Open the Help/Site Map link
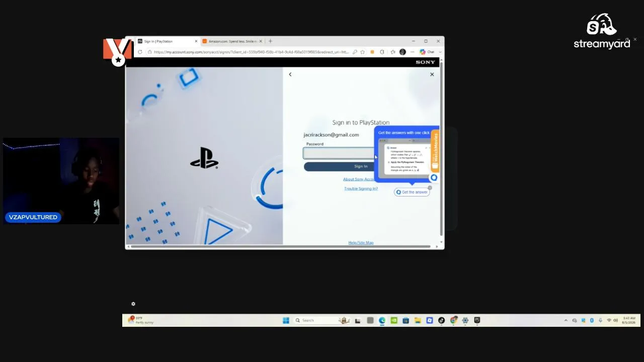Image resolution: width=644 pixels, height=362 pixels. click(x=361, y=243)
